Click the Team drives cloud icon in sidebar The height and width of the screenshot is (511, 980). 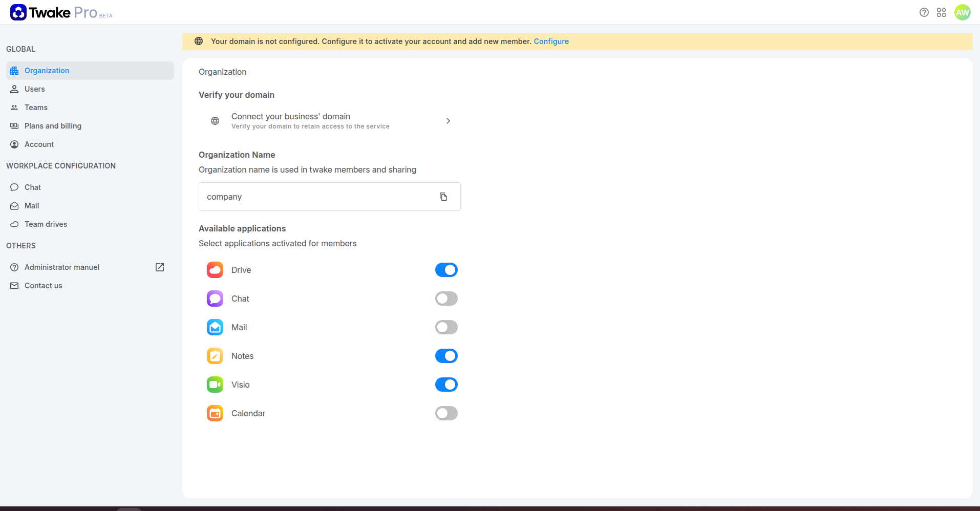click(14, 224)
